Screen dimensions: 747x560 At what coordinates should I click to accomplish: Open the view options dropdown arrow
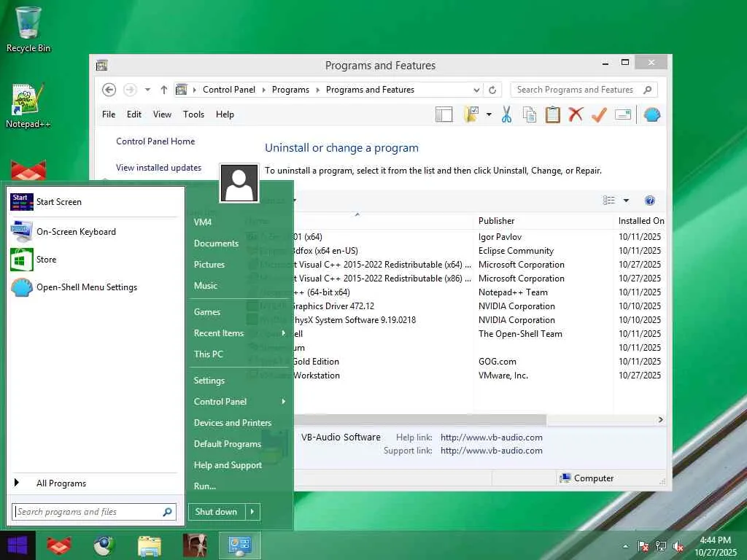[626, 201]
